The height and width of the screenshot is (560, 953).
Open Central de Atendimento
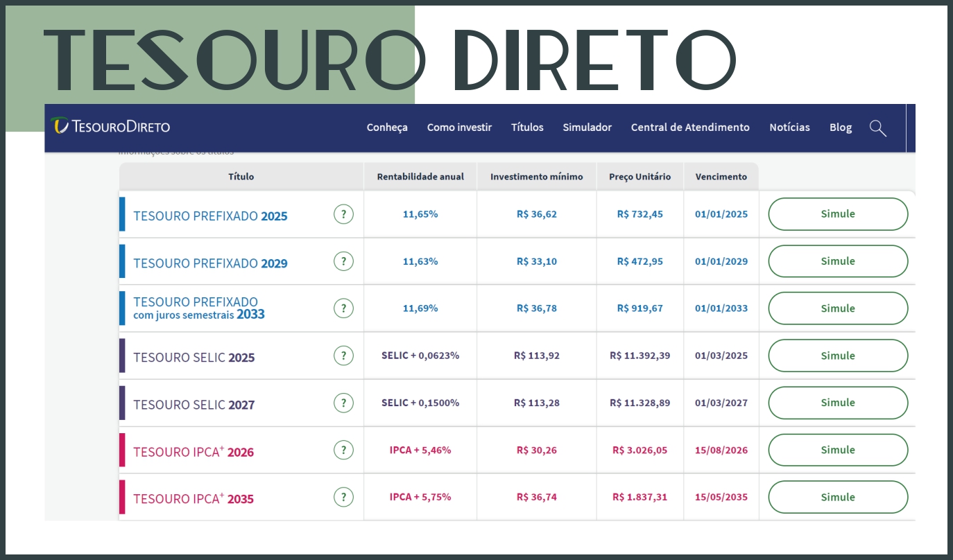[x=690, y=128]
